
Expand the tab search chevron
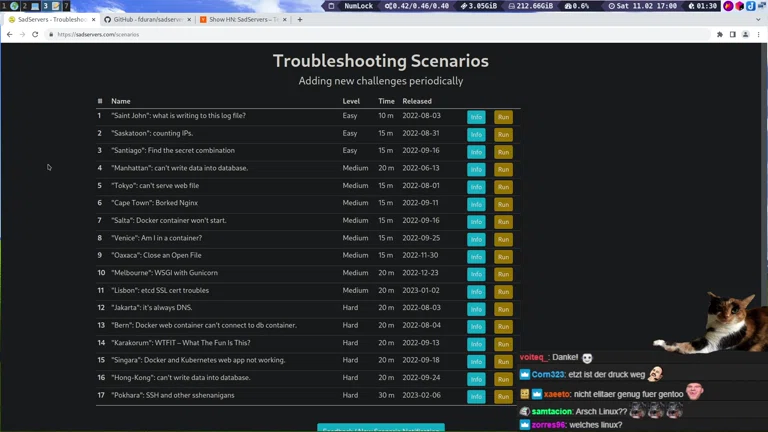[x=758, y=20]
